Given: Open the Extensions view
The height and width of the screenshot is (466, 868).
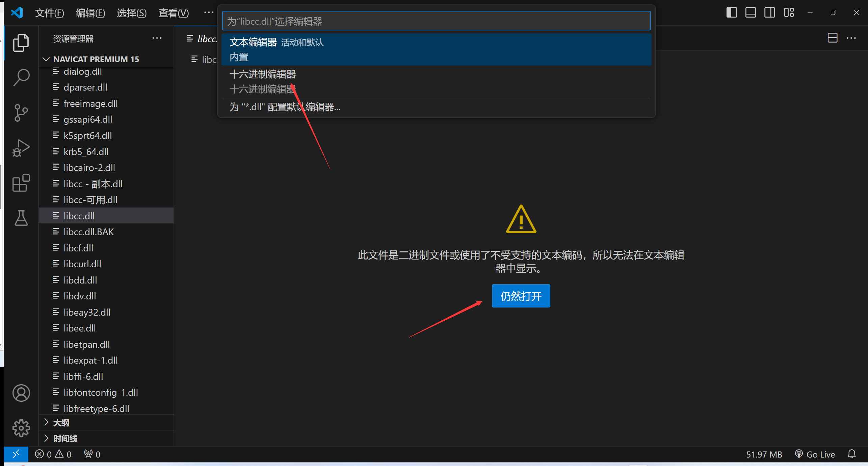Looking at the screenshot, I should pyautogui.click(x=21, y=183).
